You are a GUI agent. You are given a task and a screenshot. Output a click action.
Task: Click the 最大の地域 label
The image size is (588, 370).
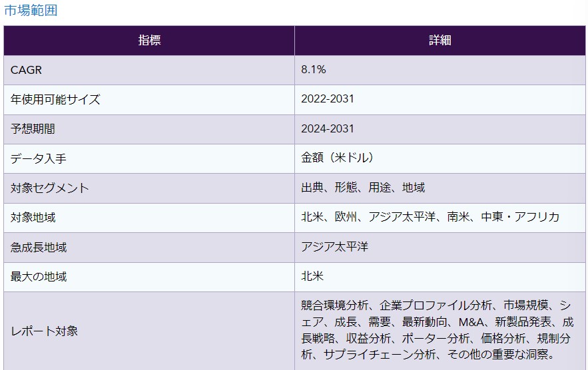[39, 277]
